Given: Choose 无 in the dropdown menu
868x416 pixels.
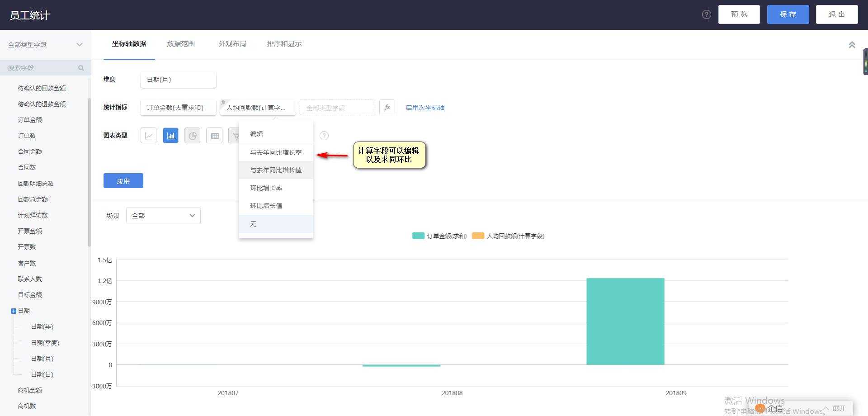Looking at the screenshot, I should click(x=276, y=224).
